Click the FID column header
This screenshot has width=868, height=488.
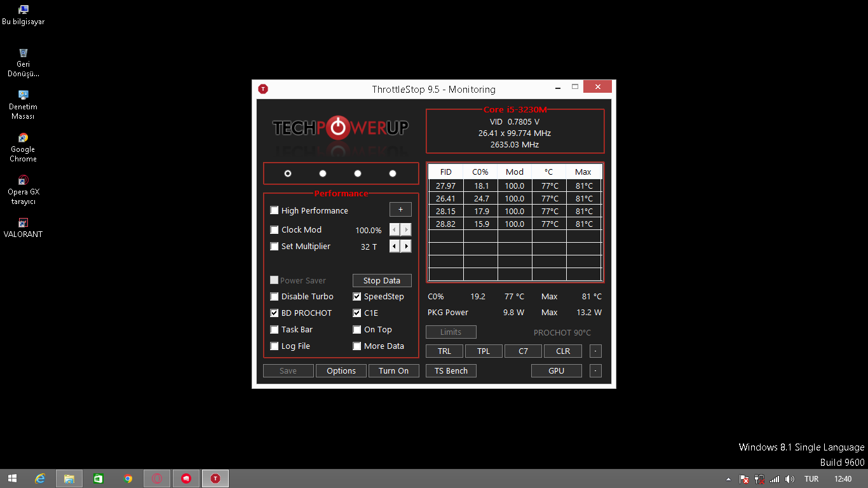[x=446, y=172]
